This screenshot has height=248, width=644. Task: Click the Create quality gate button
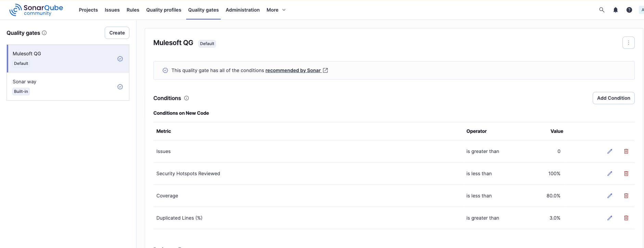tap(117, 33)
